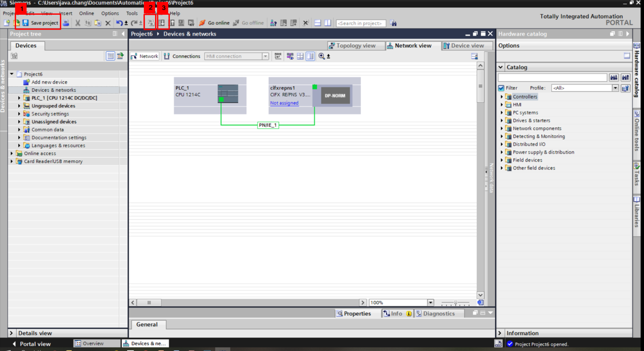Create a new project from the toolbar
644x351 pixels.
(x=7, y=23)
